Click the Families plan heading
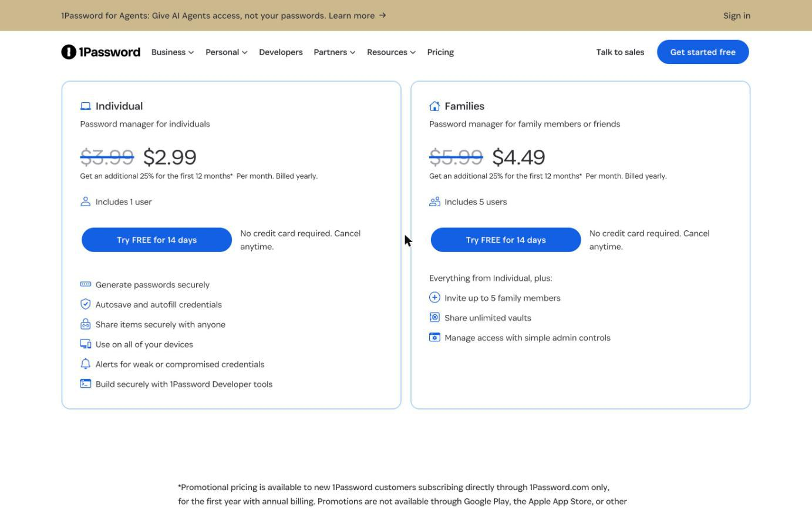Viewport: 812px width, 510px height. point(464,106)
